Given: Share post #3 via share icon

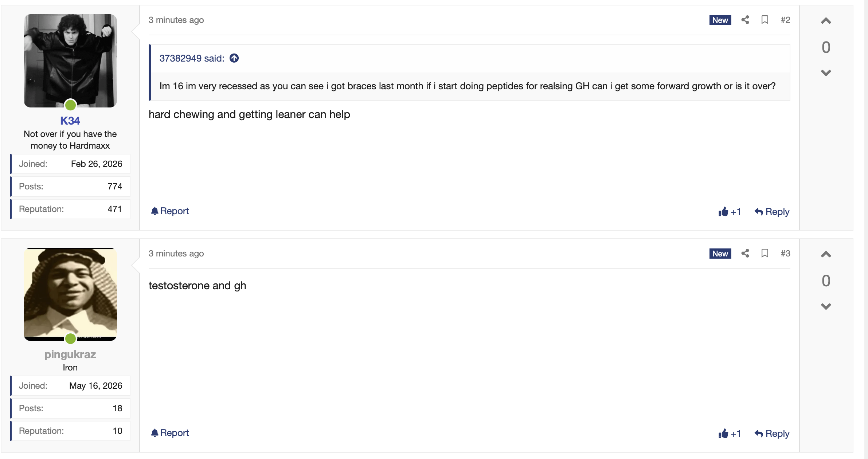Looking at the screenshot, I should click(x=745, y=253).
